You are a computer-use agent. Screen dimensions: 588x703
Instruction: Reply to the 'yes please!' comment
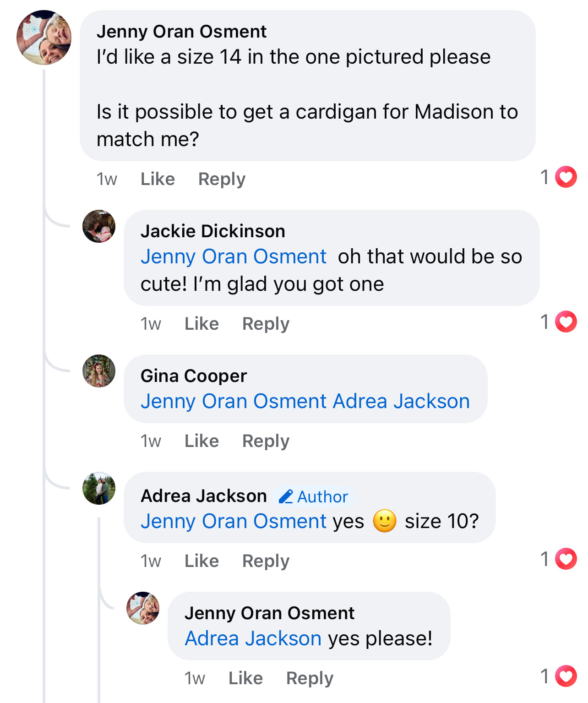click(x=310, y=678)
